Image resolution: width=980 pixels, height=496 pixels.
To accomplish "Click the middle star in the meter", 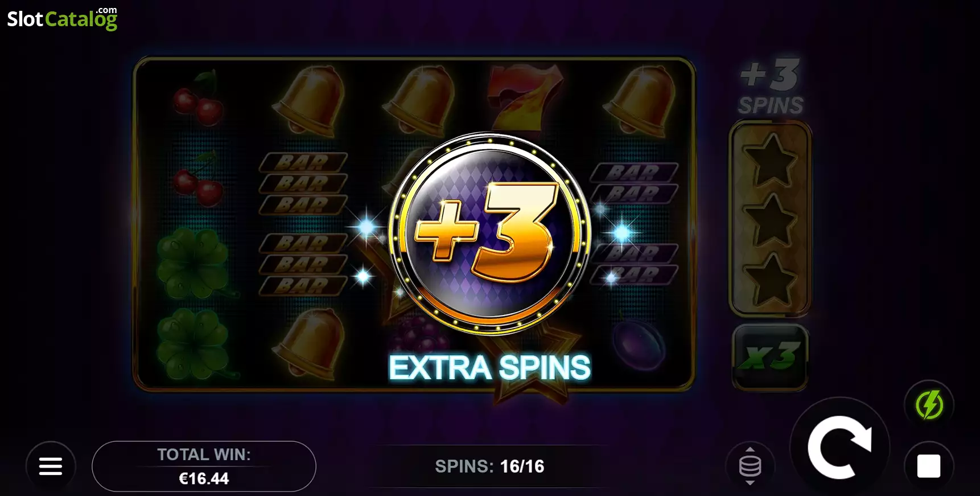I will click(x=771, y=219).
